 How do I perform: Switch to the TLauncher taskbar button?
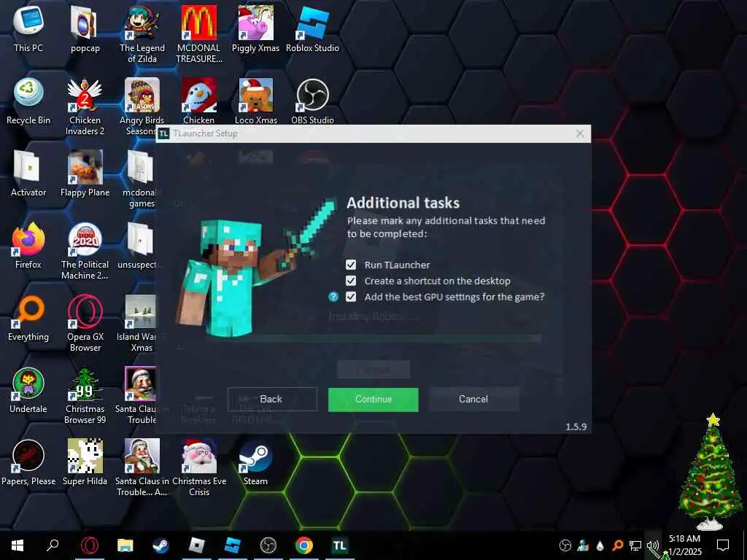tap(340, 545)
